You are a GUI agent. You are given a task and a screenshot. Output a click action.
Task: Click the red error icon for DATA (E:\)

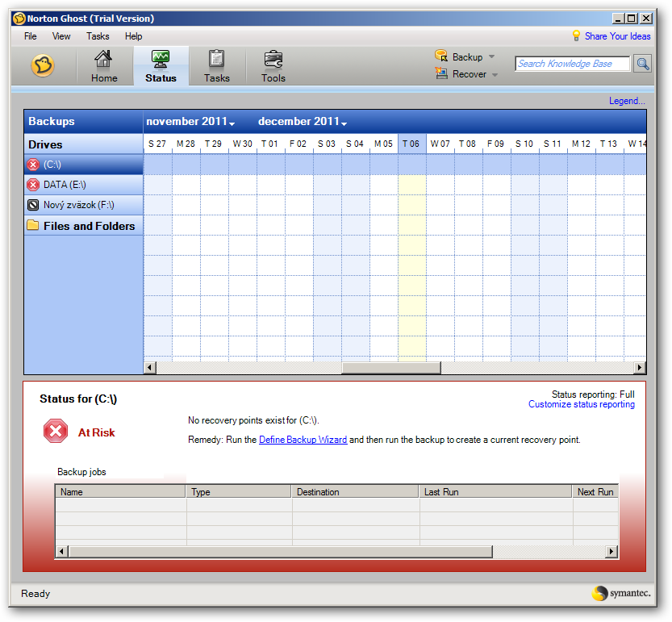[x=33, y=185]
